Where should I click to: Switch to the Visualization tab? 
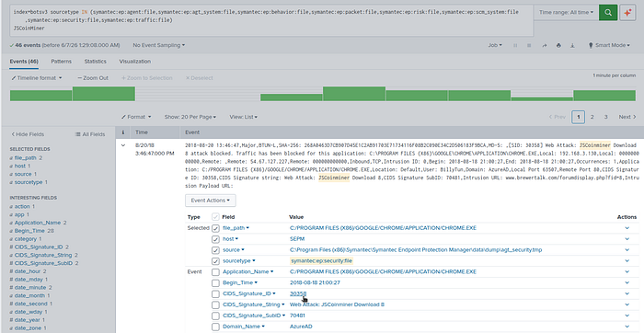(134, 62)
